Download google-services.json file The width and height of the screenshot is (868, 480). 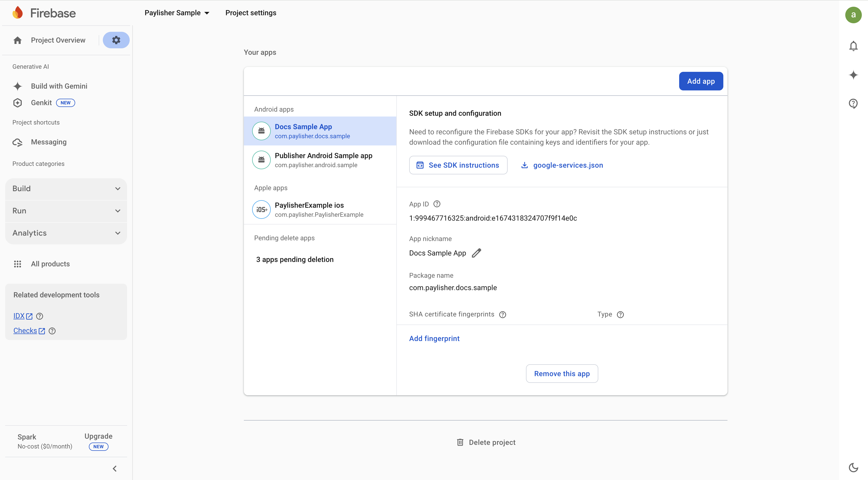tap(562, 165)
